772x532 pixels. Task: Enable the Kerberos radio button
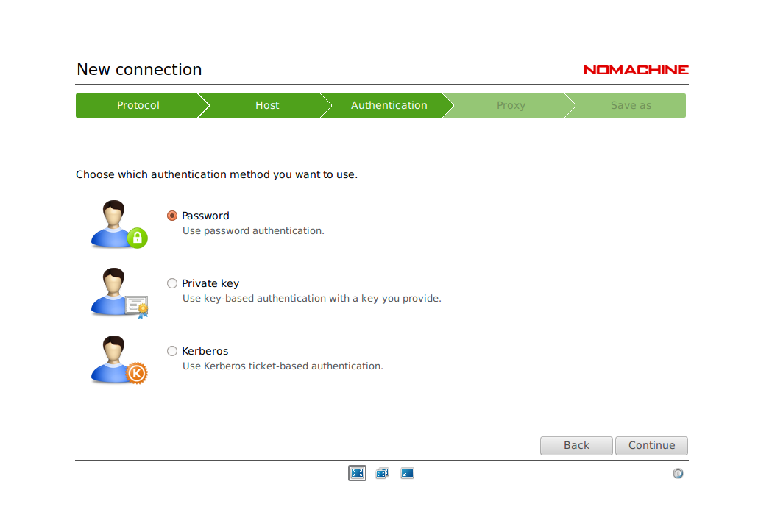[172, 351]
